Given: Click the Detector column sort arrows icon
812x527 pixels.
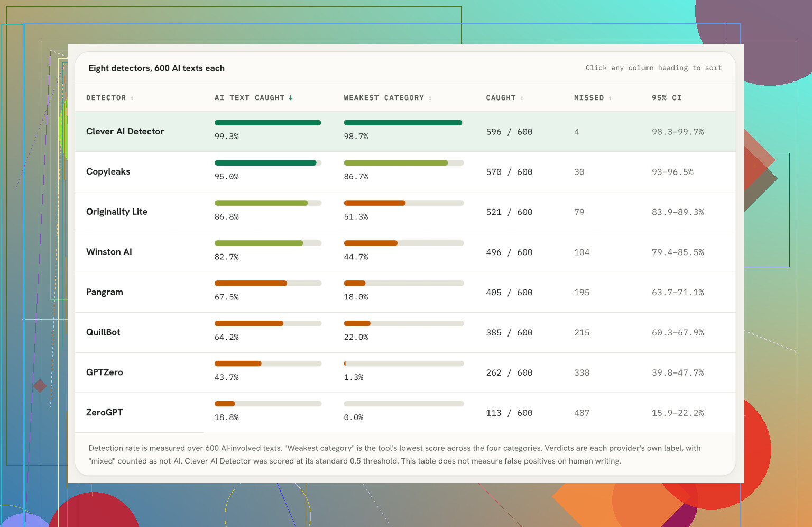Looking at the screenshot, I should (x=132, y=98).
